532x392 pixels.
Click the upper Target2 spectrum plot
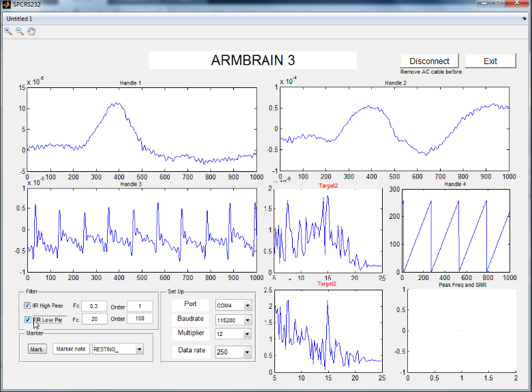point(328,230)
